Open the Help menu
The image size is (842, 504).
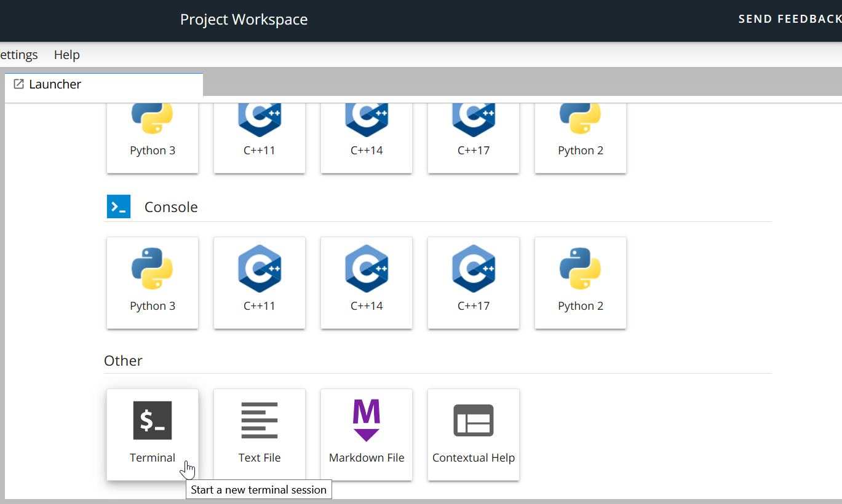[x=67, y=55]
